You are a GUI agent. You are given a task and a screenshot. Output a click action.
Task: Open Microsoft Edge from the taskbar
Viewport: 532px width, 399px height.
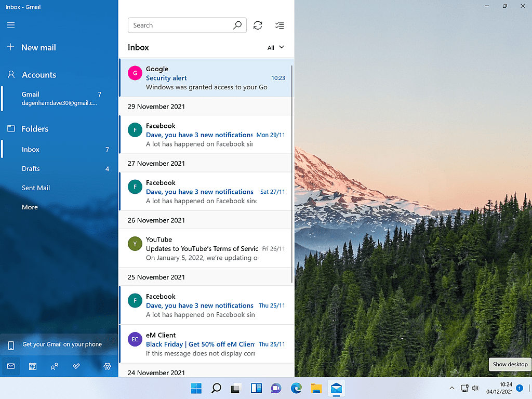pos(296,388)
